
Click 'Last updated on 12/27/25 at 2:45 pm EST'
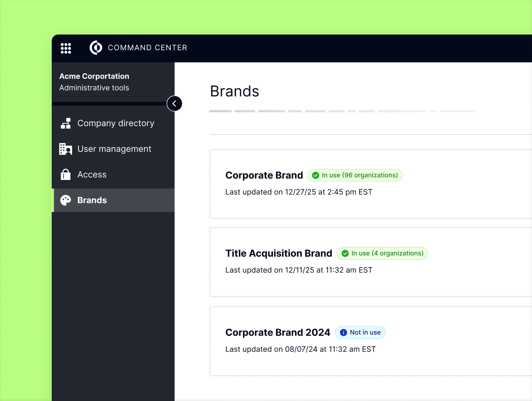point(299,192)
